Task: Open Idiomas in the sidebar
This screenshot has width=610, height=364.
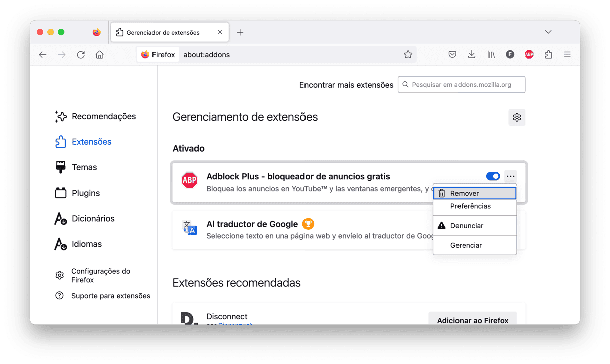Action: (x=78, y=244)
